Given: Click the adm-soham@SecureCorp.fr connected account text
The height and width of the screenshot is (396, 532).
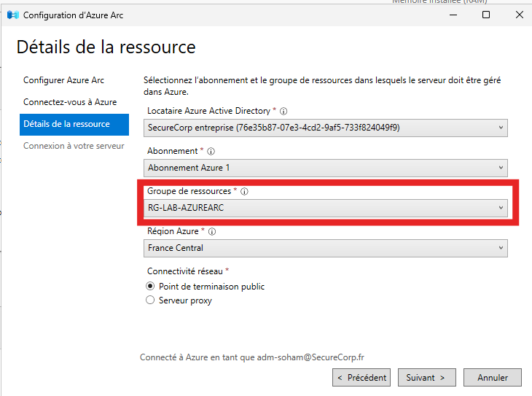Looking at the screenshot, I should pyautogui.click(x=310, y=357).
